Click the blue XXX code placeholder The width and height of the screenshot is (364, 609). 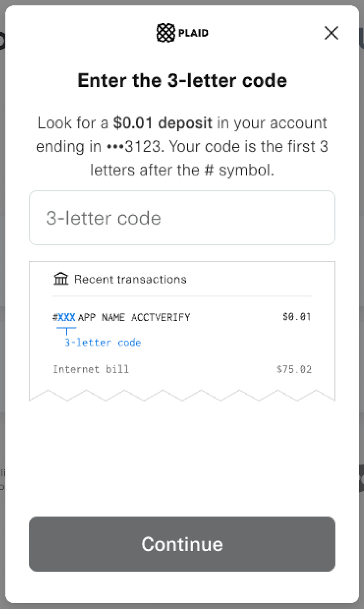(67, 317)
